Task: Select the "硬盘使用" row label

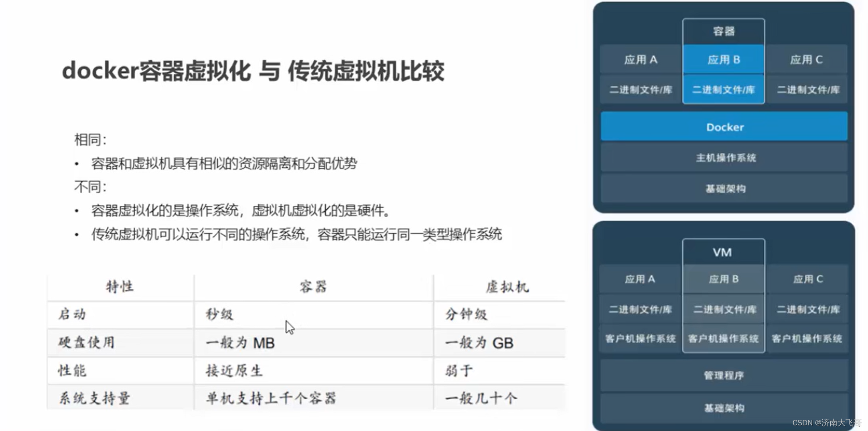Action: 87,343
